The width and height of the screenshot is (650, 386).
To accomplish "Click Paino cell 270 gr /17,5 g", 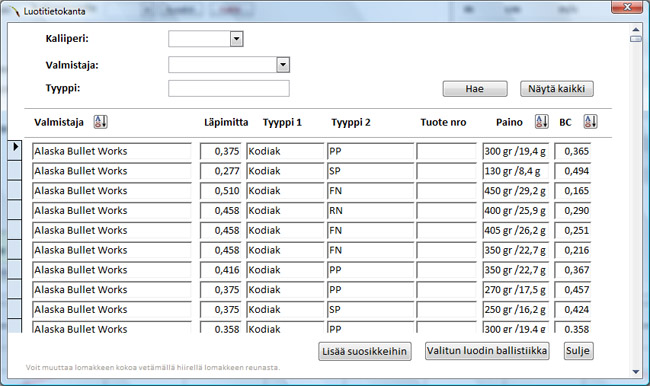I will click(x=515, y=290).
